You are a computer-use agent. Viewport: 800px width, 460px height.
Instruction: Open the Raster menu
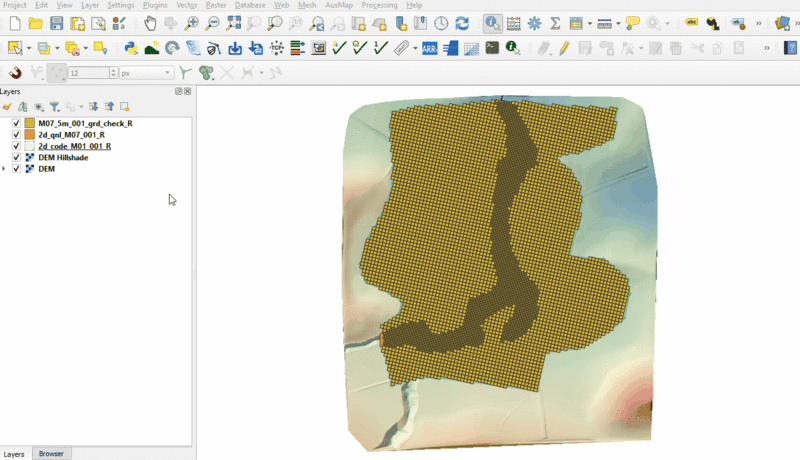(x=216, y=5)
